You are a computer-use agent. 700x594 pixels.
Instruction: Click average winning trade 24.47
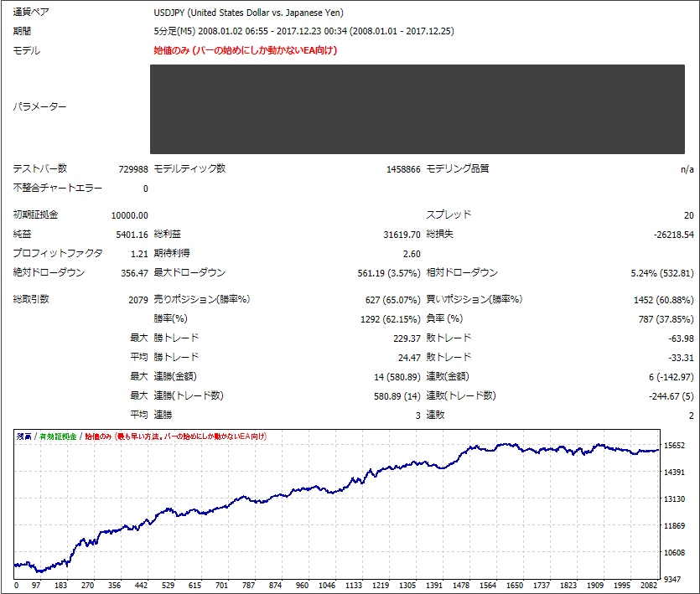(x=409, y=358)
